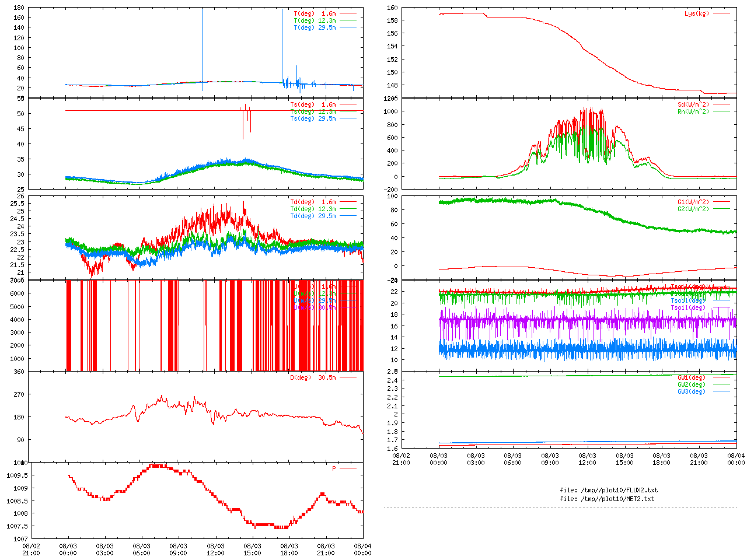
Task: Click the file path '/tmp//plot10/FLUX2.txt'
Action: click(618, 491)
